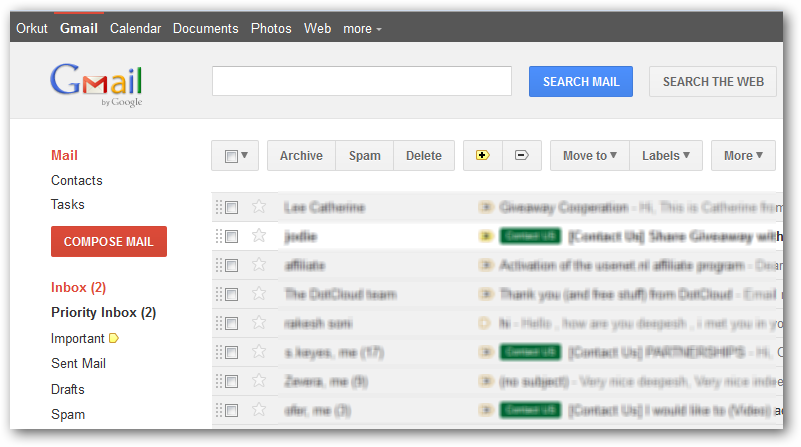Open Sent Mail folder
The height and width of the screenshot is (447, 801).
click(x=78, y=363)
